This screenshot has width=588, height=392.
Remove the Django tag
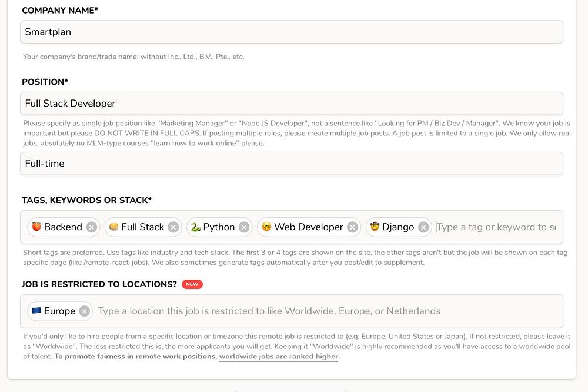tap(423, 227)
